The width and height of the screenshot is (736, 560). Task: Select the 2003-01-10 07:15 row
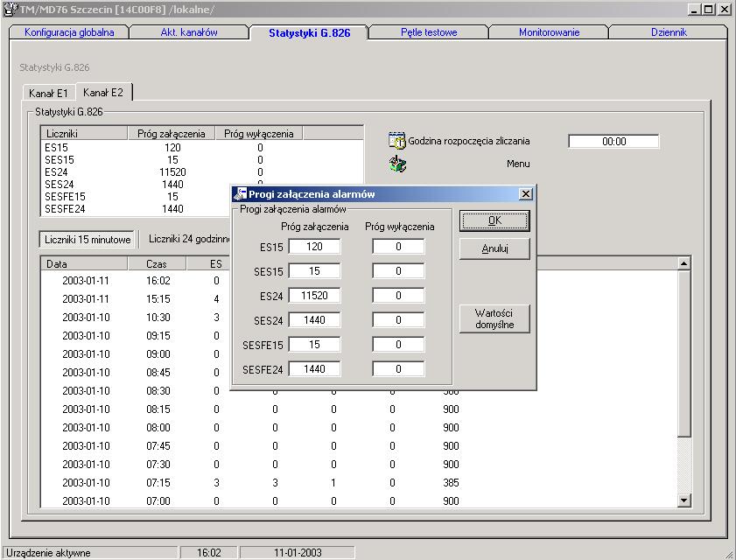pyautogui.click(x=360, y=482)
